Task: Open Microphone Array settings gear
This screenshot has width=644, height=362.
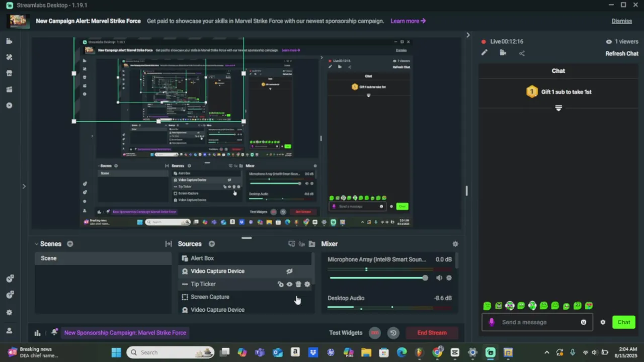Action: tap(449, 278)
